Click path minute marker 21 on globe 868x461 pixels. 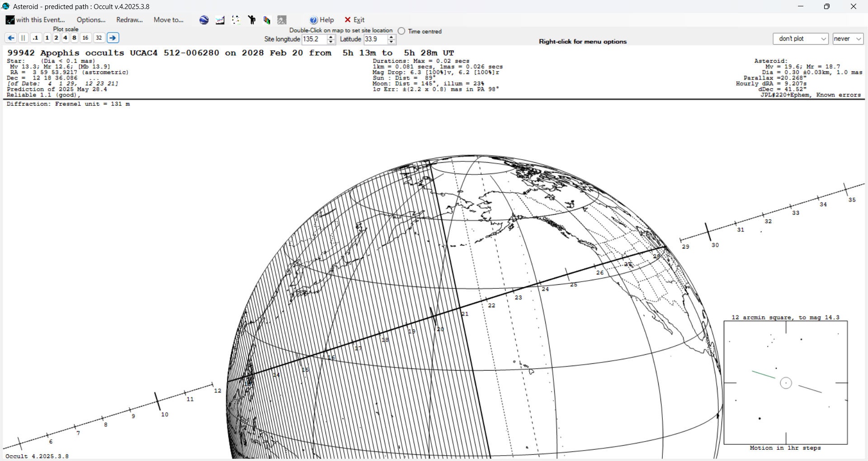465,314
